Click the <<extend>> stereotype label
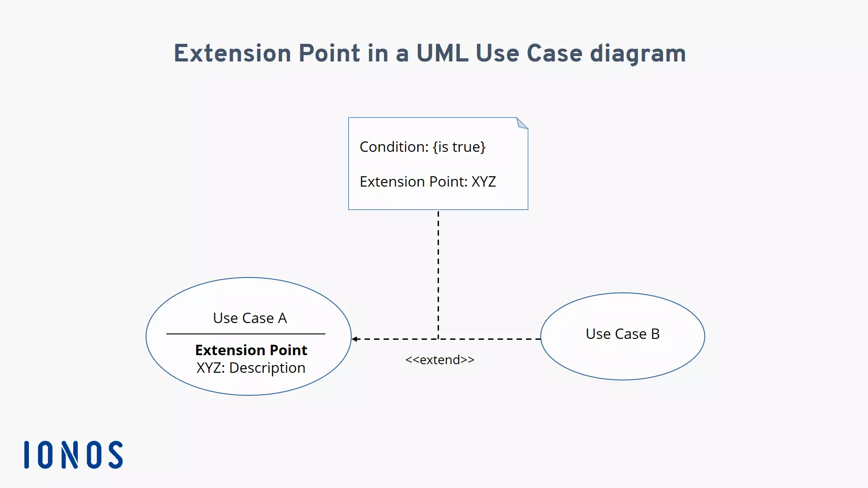Image resolution: width=868 pixels, height=488 pixels. [x=439, y=359]
